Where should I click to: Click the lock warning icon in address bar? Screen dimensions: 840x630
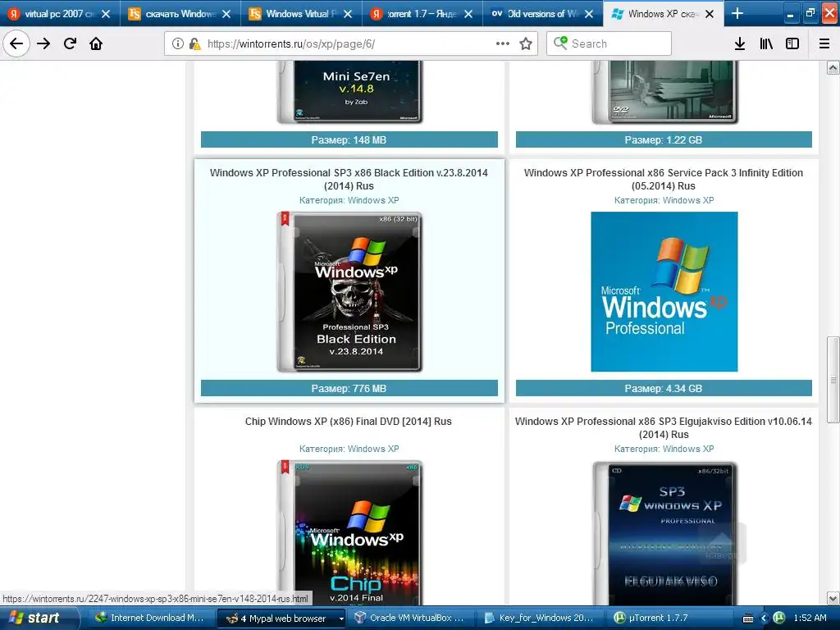click(x=195, y=43)
